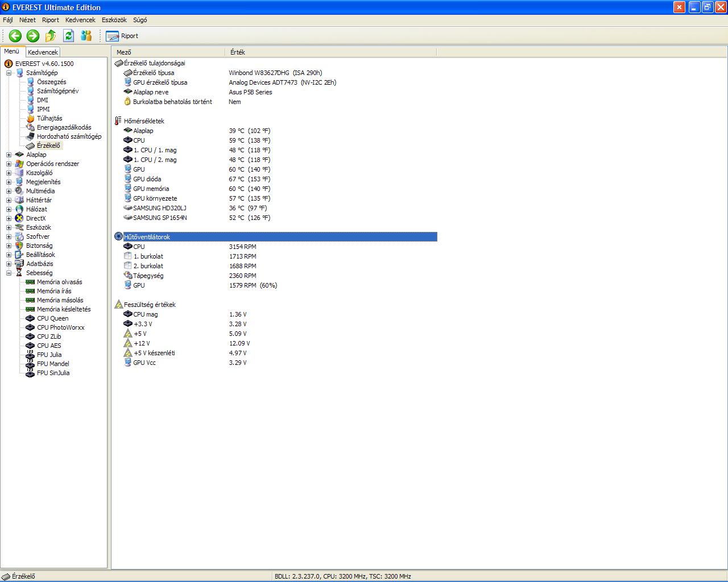Click the Refresh toolbar icon
The height and width of the screenshot is (582, 728).
pos(69,36)
